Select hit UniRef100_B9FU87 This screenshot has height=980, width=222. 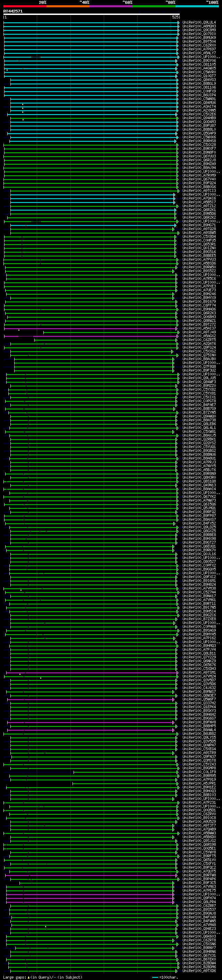pos(199,125)
